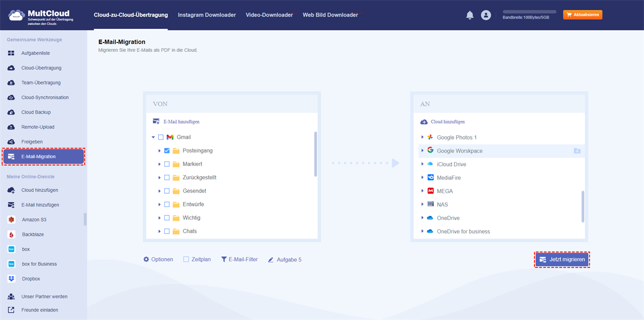
Task: Click the box service icon
Action: pyautogui.click(x=11, y=249)
